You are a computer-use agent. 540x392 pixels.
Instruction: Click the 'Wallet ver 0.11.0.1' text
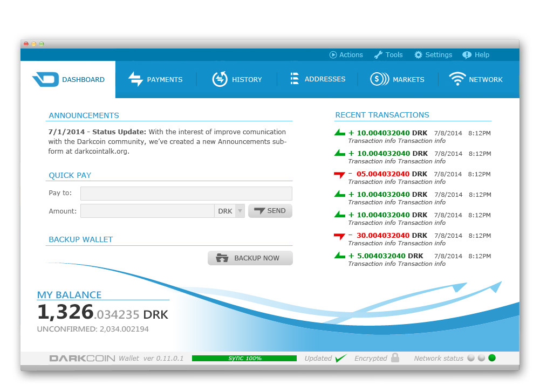(x=151, y=358)
